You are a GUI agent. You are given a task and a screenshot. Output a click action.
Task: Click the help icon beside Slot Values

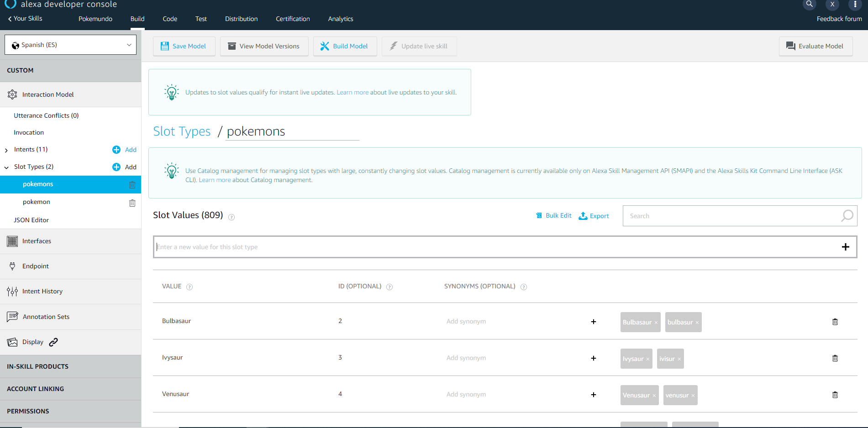(x=231, y=217)
